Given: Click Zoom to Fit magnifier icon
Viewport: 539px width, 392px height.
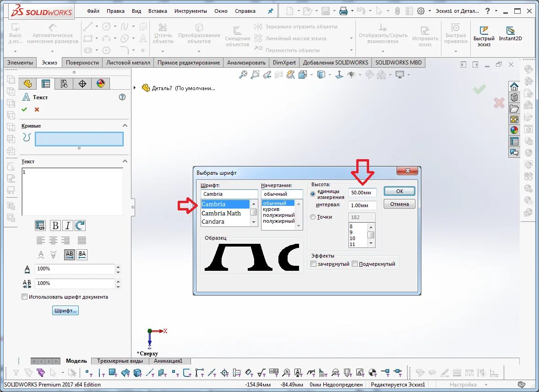Looking at the screenshot, I should click(x=243, y=75).
